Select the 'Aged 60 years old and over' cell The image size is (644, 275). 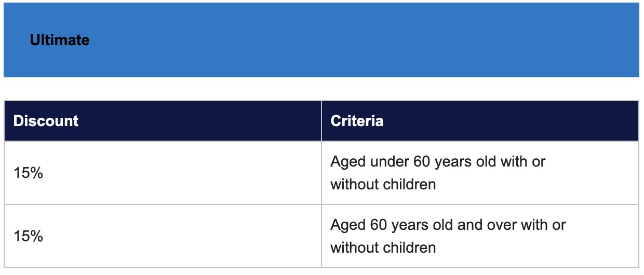pos(448,236)
